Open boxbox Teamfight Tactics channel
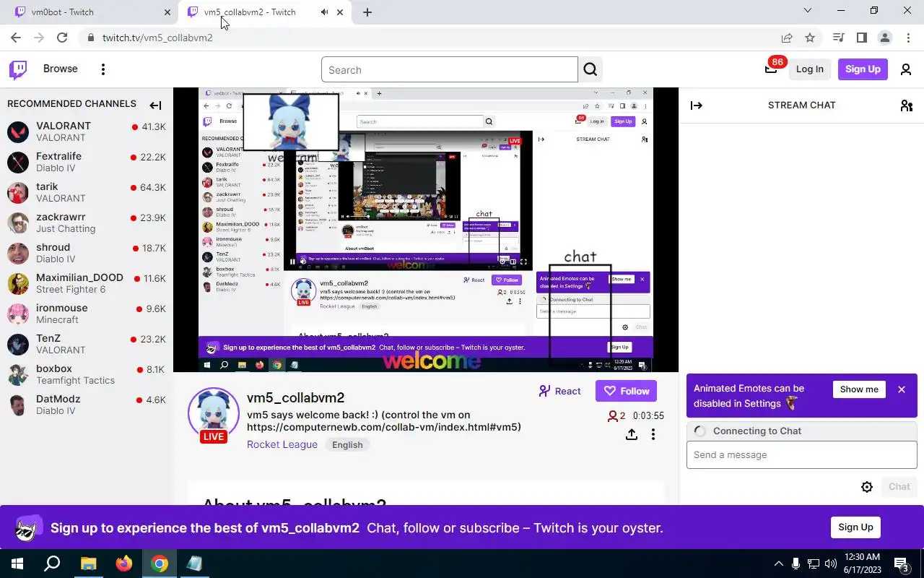Image resolution: width=924 pixels, height=578 pixels. click(87, 374)
